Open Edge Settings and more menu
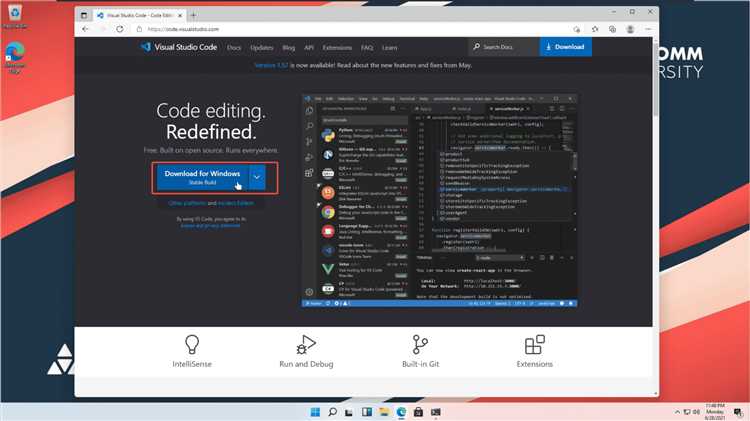The width and height of the screenshot is (750, 421). (x=648, y=29)
